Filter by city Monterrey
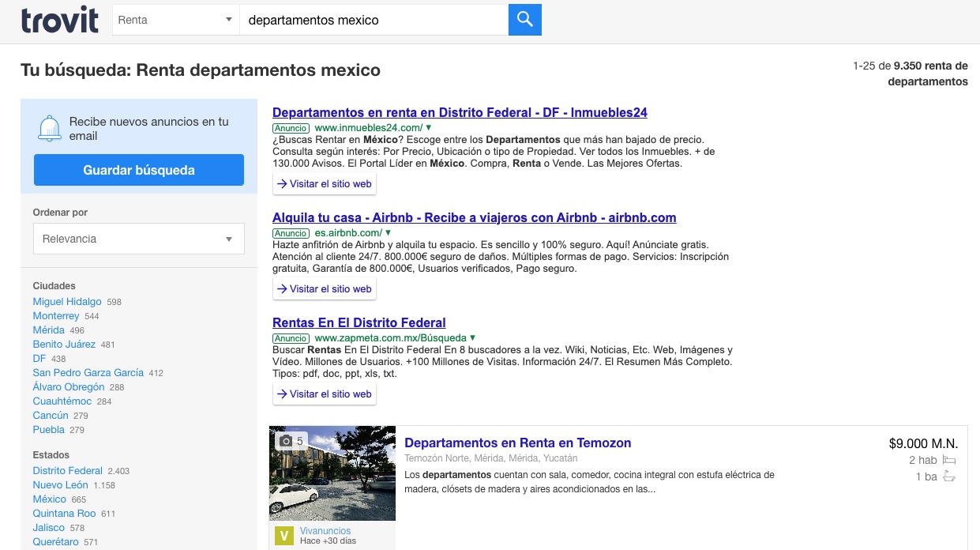This screenshot has width=980, height=550. 56,316
